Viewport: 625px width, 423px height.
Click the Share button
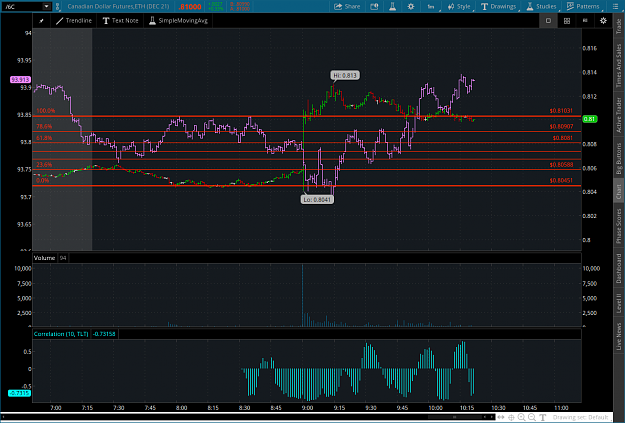tap(347, 6)
